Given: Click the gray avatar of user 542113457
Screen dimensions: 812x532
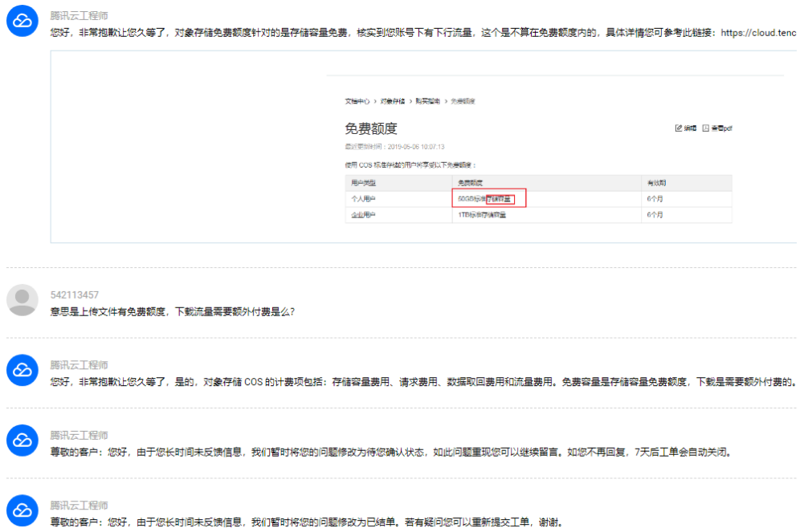Looking at the screenshot, I should [x=22, y=299].
